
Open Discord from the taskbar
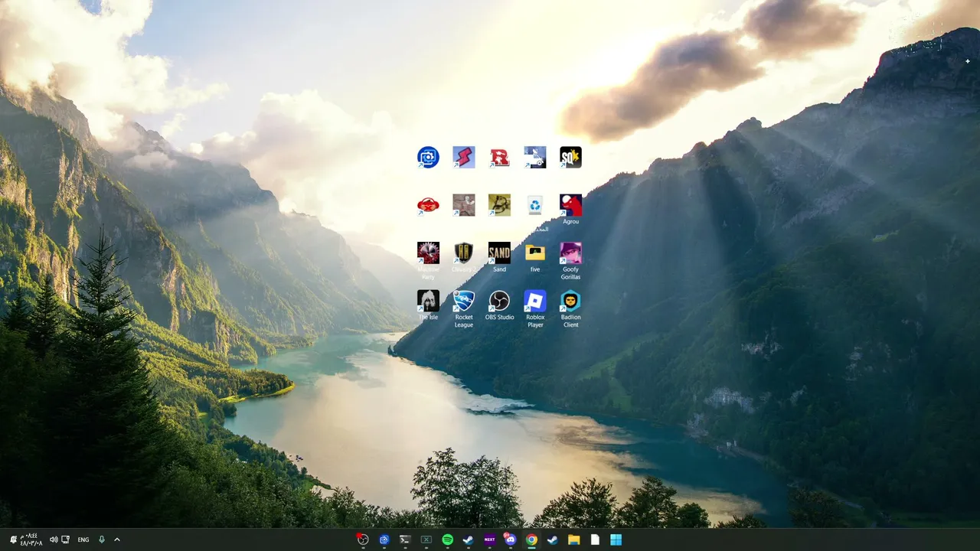tap(511, 540)
